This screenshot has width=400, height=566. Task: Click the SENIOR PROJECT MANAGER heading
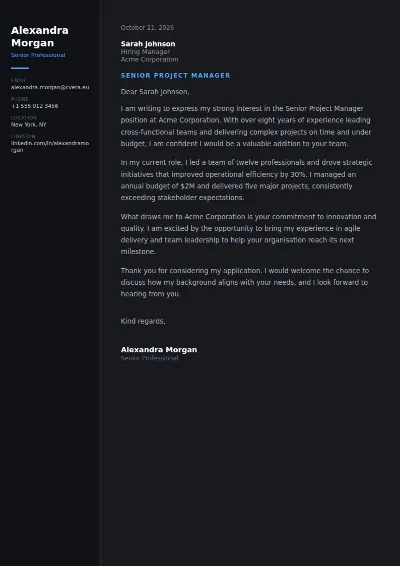tap(175, 75)
